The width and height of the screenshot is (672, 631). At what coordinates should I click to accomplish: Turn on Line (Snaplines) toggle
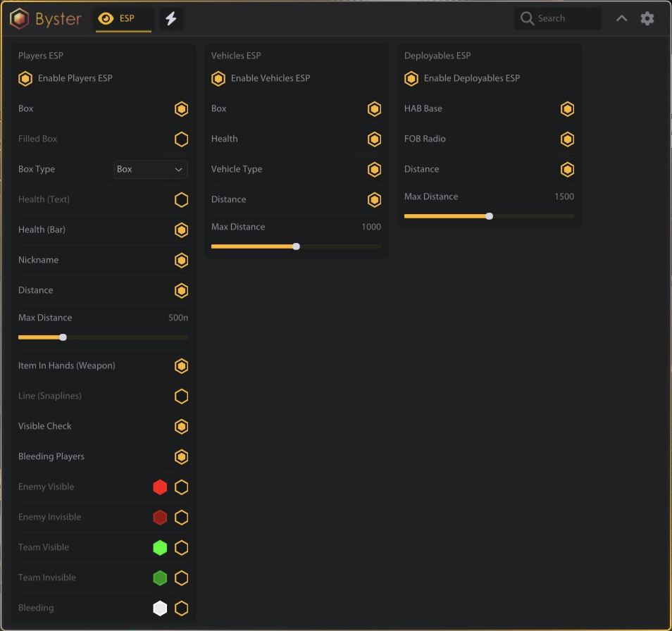[x=181, y=396]
